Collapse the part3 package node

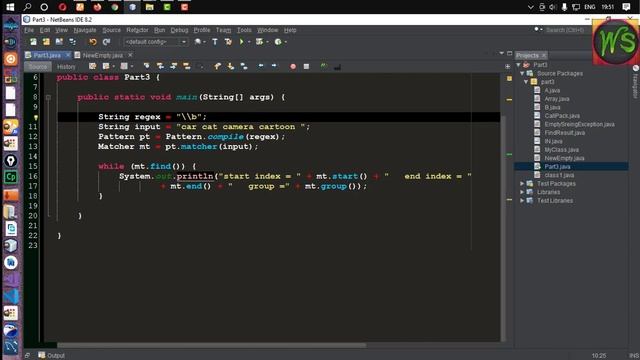pyautogui.click(x=526, y=82)
